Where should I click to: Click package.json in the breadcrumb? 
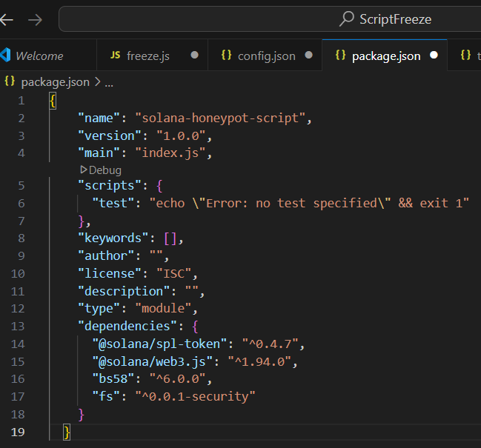[x=56, y=82]
